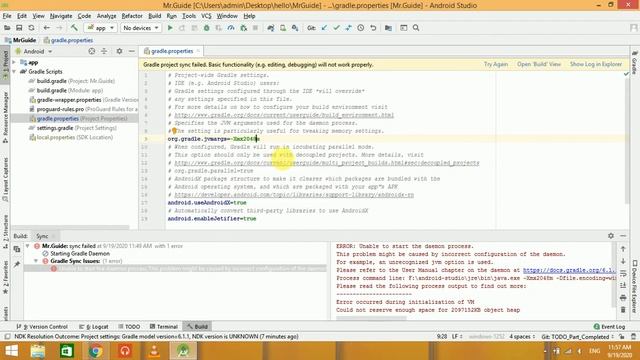Open the Terminal tool window
640x360 pixels.
164,327
